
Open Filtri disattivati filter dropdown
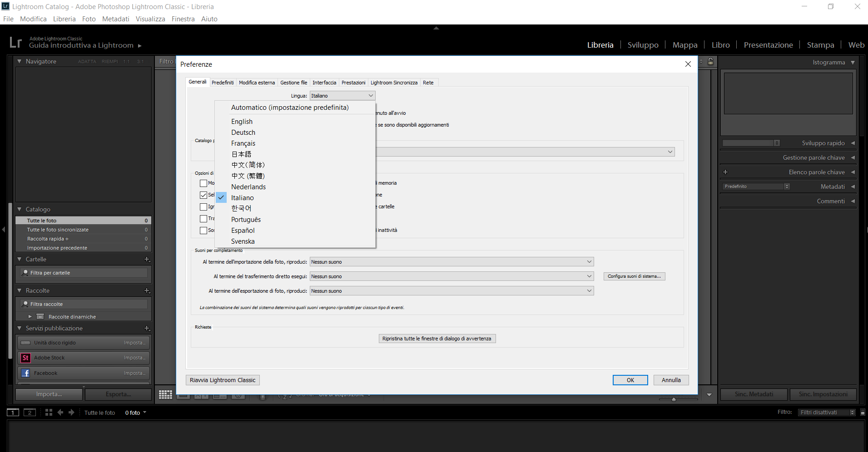click(827, 413)
